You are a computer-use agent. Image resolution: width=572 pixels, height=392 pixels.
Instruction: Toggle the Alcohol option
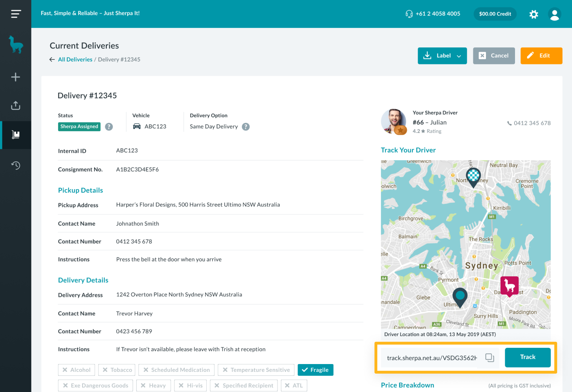pos(76,370)
